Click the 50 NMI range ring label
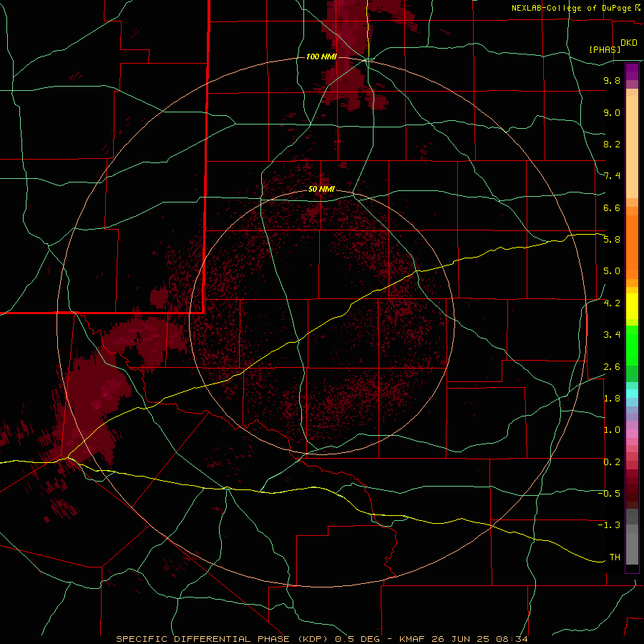644x644 pixels. pos(321,189)
